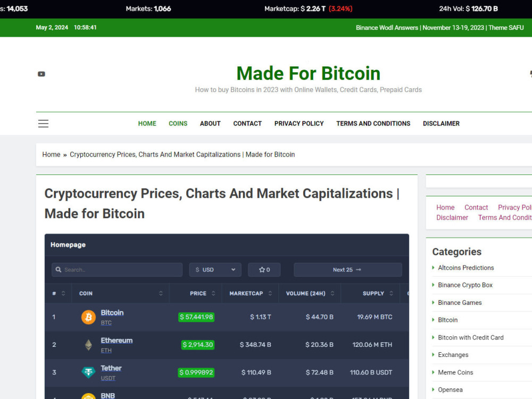Click the Tether coin logo
This screenshot has width=532, height=399.
(x=88, y=372)
